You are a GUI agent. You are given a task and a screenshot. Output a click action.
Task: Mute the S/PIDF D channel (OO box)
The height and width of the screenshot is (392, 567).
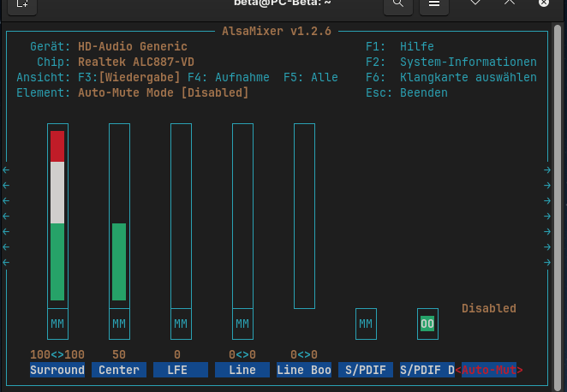pyautogui.click(x=427, y=324)
